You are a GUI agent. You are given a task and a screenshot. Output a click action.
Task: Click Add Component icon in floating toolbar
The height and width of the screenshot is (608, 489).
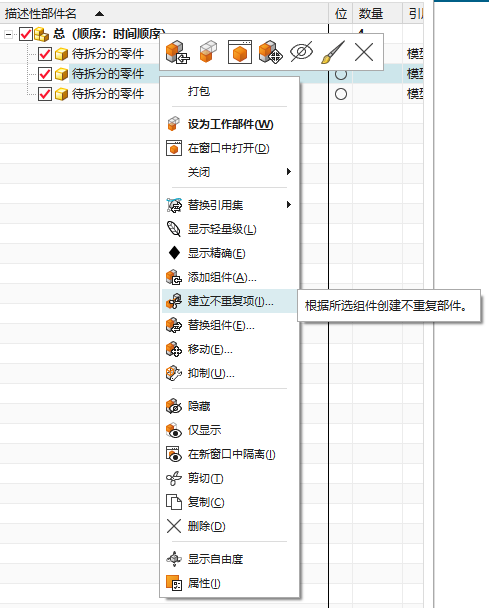178,52
